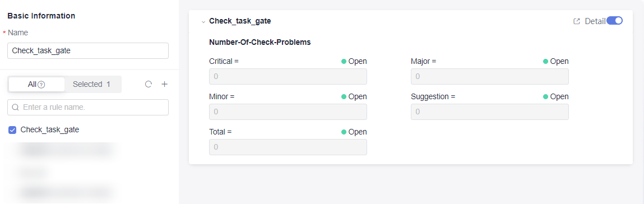
Task: Click the Detail label text
Action: point(595,21)
